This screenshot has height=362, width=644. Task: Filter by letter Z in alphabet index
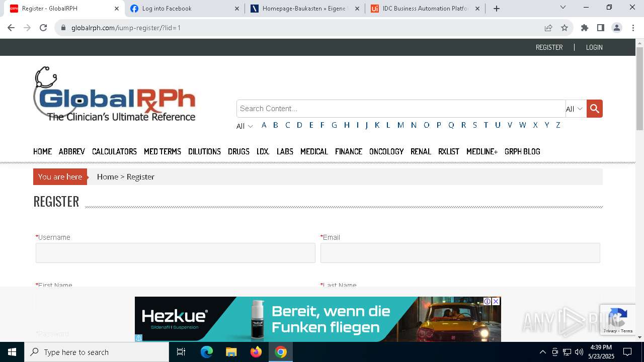558,125
